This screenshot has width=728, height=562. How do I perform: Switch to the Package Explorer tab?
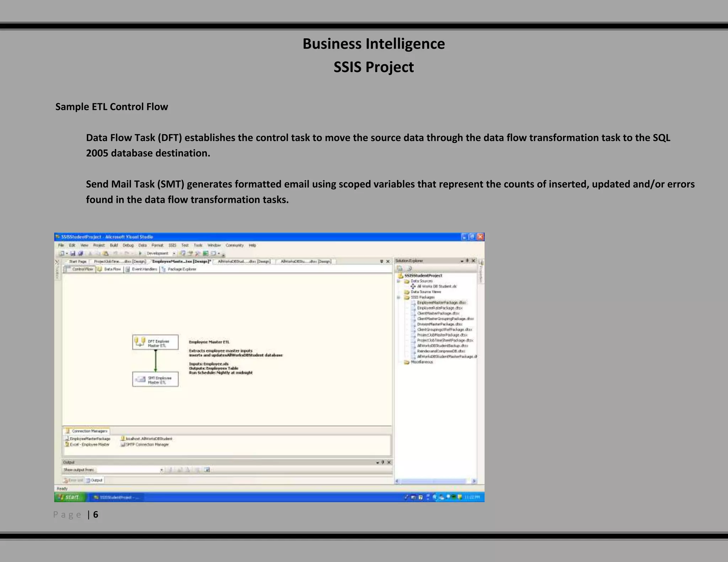coord(179,269)
